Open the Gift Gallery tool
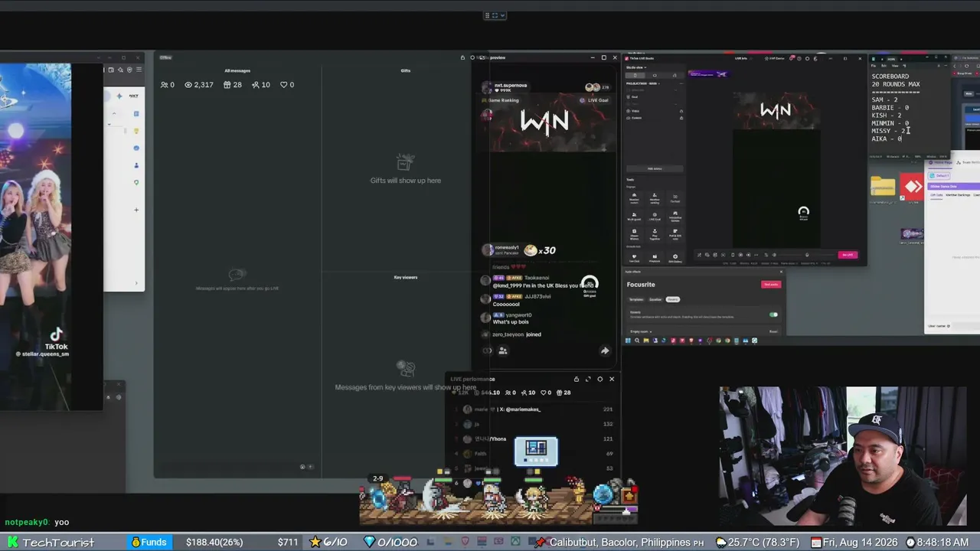The height and width of the screenshot is (551, 980). tap(675, 258)
